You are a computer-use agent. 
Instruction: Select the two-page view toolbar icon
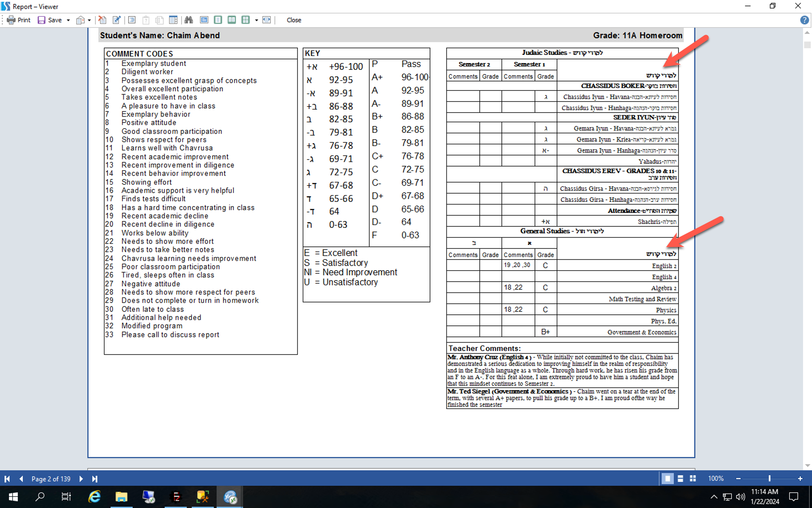[x=232, y=20]
